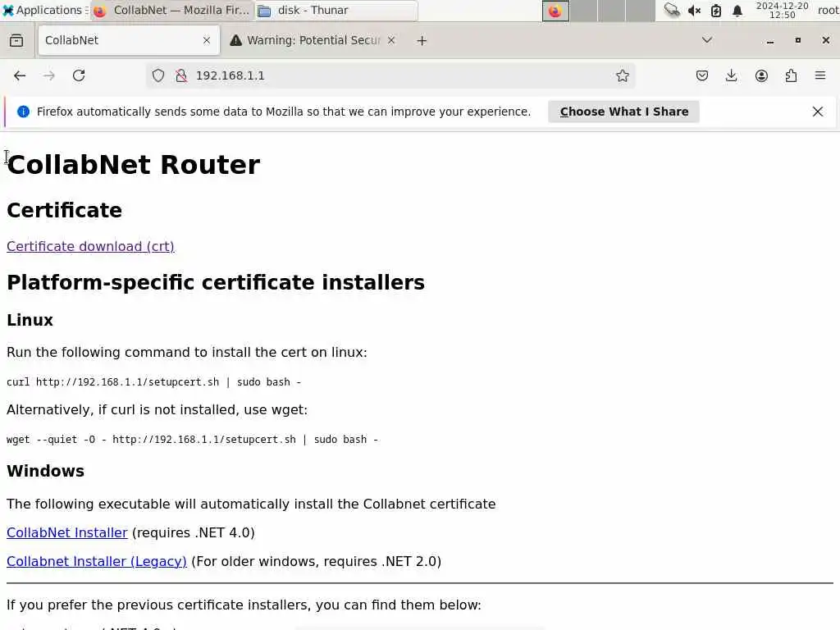
Task: Click the Linux section heading
Action: coord(30,320)
